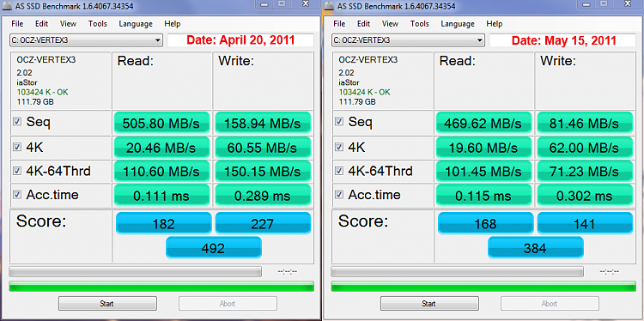Open Help menu in April 20 window
The height and width of the screenshot is (321, 644).
[x=172, y=24]
